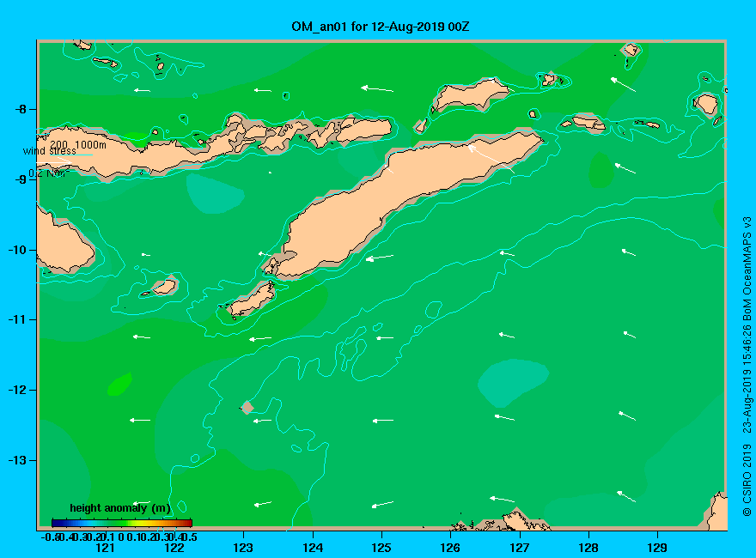This screenshot has width=756, height=558.
Task: Click the longitude label '125'
Action: [381, 548]
